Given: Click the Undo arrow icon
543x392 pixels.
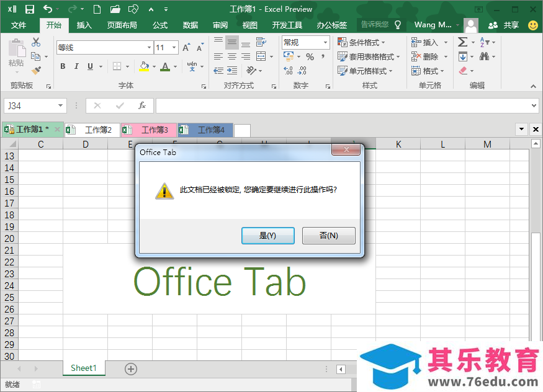Looking at the screenshot, I should (x=48, y=9).
